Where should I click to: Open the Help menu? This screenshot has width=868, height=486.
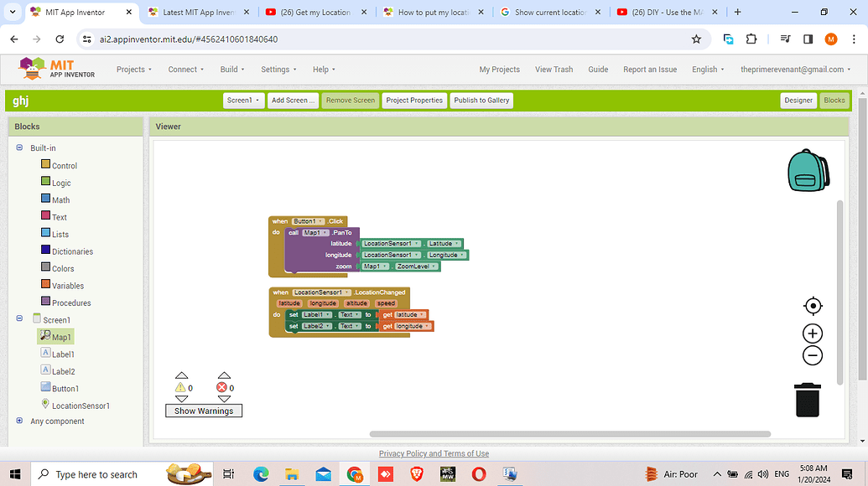point(321,69)
